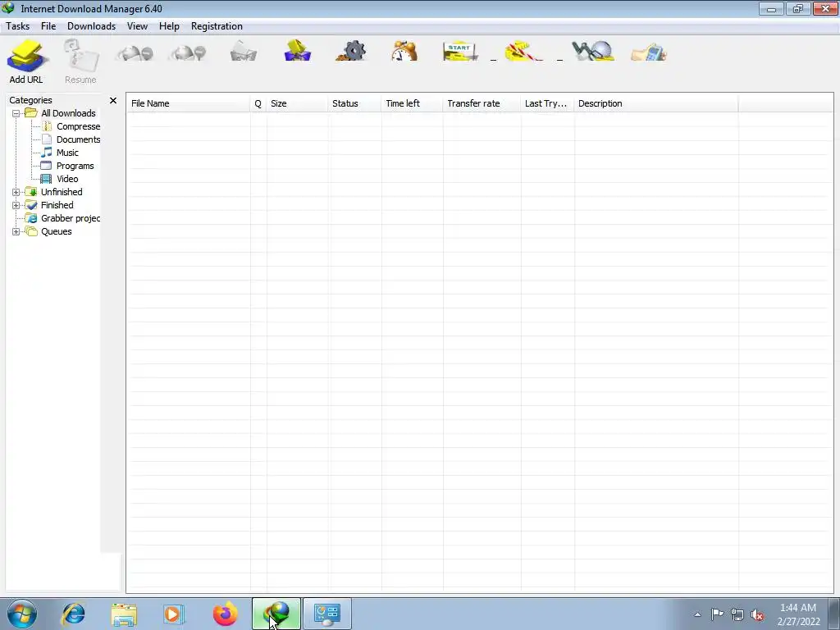Launch Internet Explorer from the taskbar

tap(73, 614)
